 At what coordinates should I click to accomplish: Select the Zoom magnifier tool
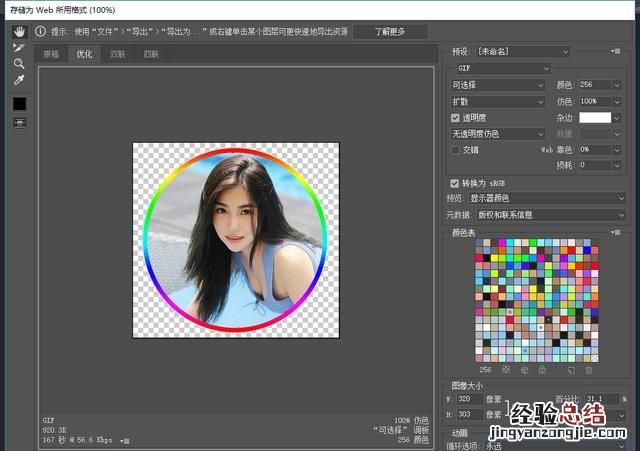point(19,63)
